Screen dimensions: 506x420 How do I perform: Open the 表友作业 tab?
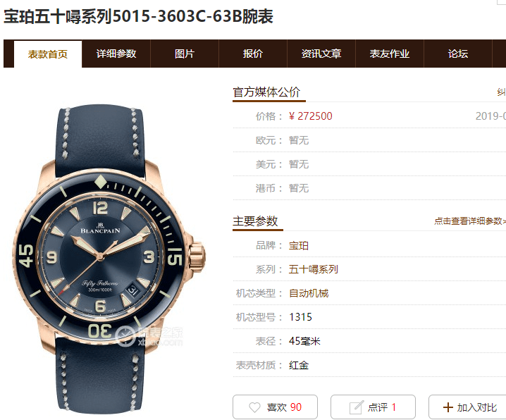click(x=390, y=54)
